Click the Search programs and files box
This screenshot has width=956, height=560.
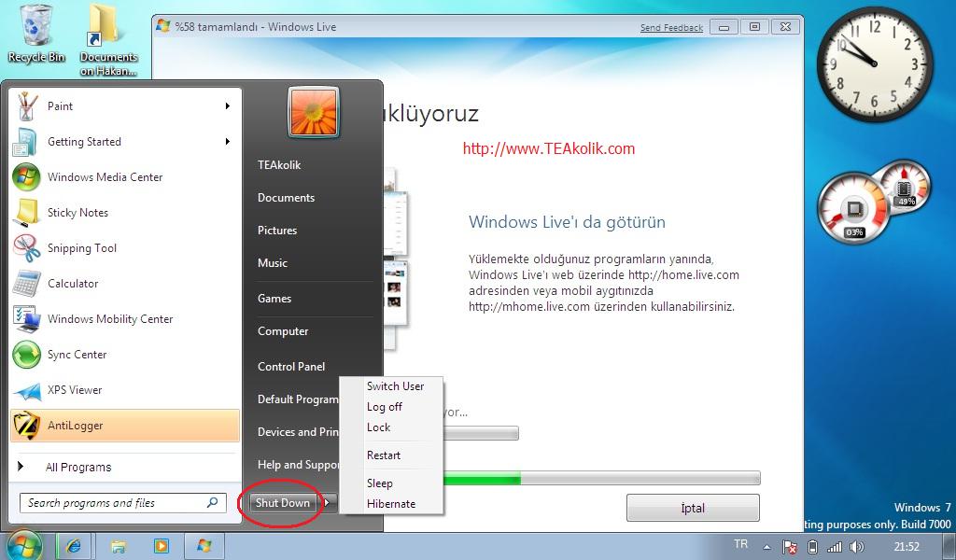coord(123,503)
